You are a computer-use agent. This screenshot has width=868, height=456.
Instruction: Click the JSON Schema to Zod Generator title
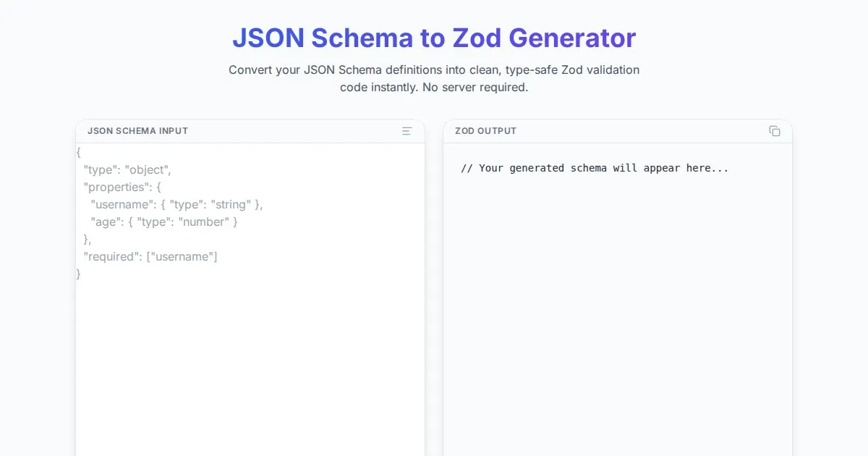434,38
